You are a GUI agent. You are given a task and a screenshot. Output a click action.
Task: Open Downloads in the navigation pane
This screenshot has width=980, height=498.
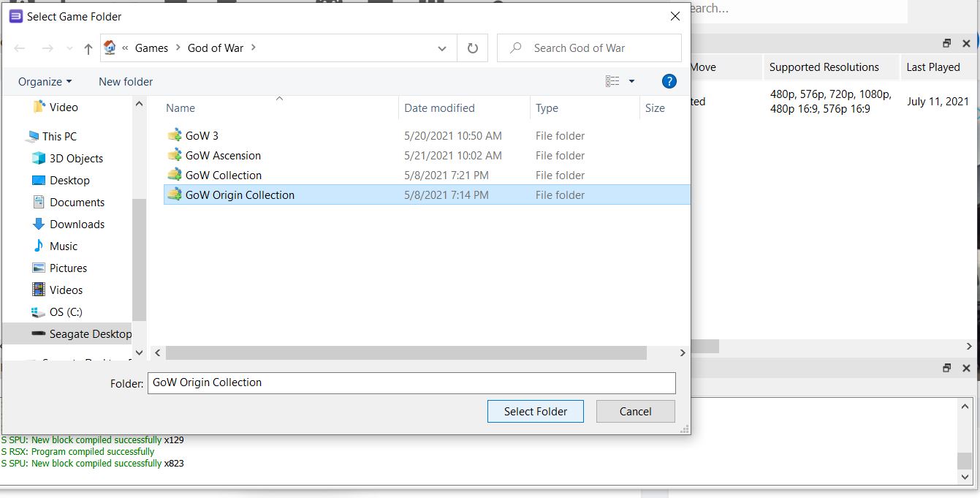pos(77,225)
